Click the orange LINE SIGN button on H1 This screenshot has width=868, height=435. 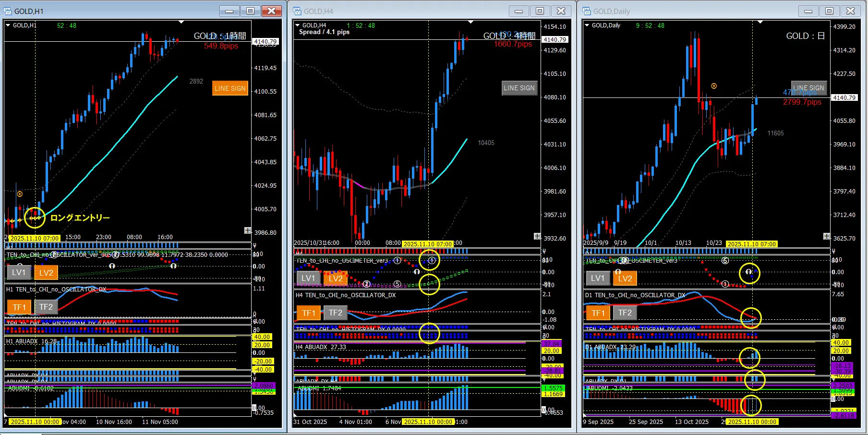click(x=230, y=88)
